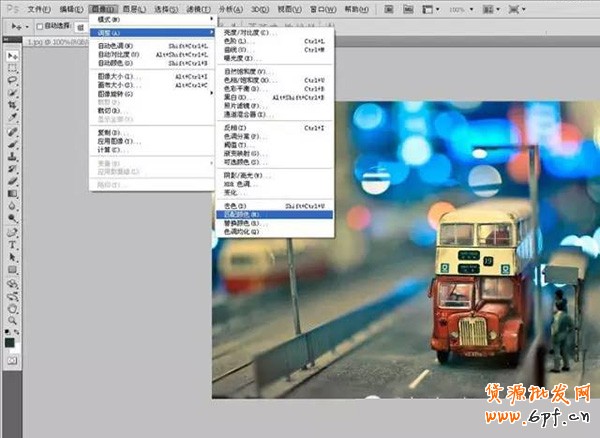
Task: Select the Lasso tool
Action: [x=13, y=80]
